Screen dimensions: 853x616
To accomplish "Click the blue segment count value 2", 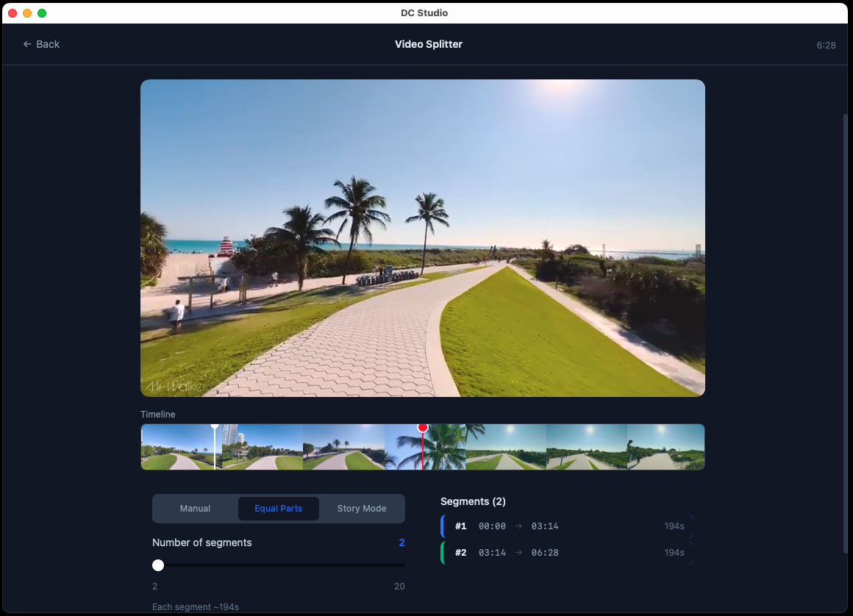I will (401, 542).
